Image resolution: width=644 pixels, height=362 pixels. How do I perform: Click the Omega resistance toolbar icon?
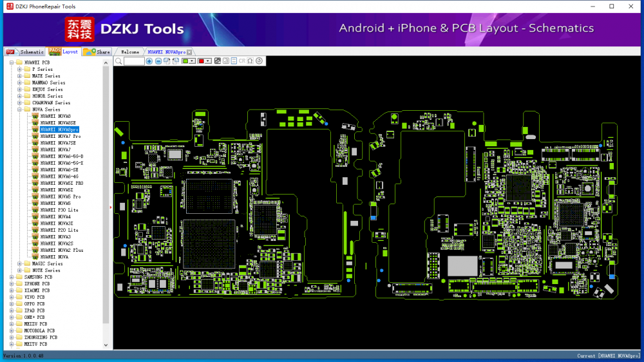point(250,61)
